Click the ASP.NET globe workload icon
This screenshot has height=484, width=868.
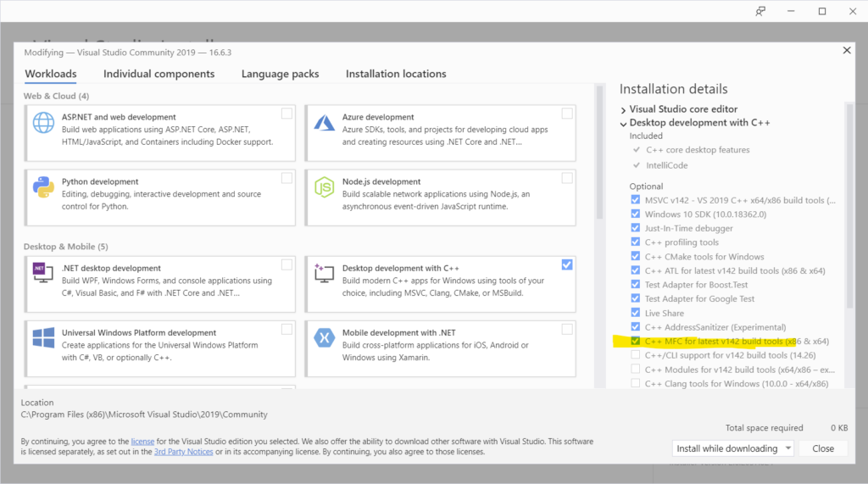click(x=43, y=122)
